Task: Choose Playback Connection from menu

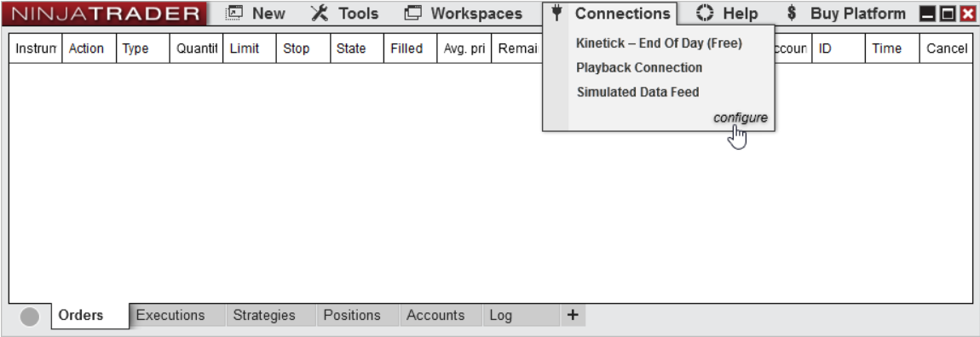Action: [639, 67]
